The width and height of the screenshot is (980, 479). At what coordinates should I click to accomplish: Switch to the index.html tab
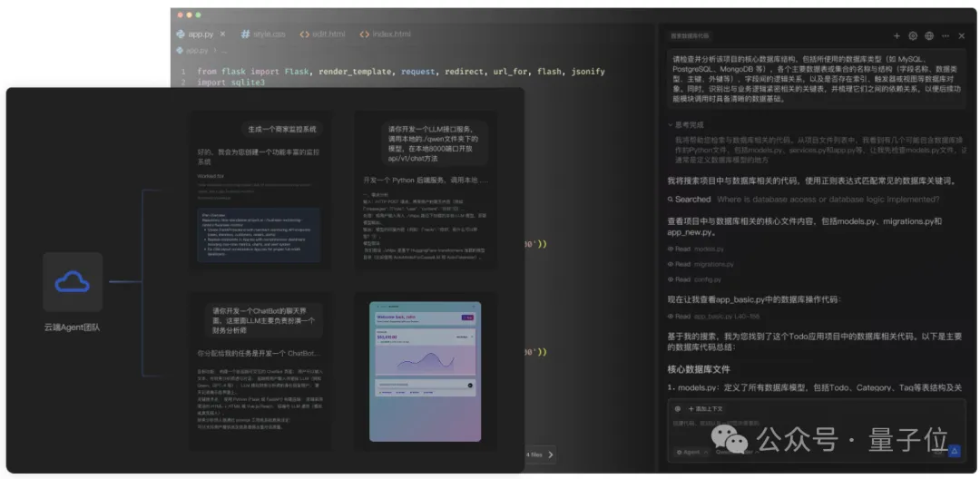(x=385, y=34)
